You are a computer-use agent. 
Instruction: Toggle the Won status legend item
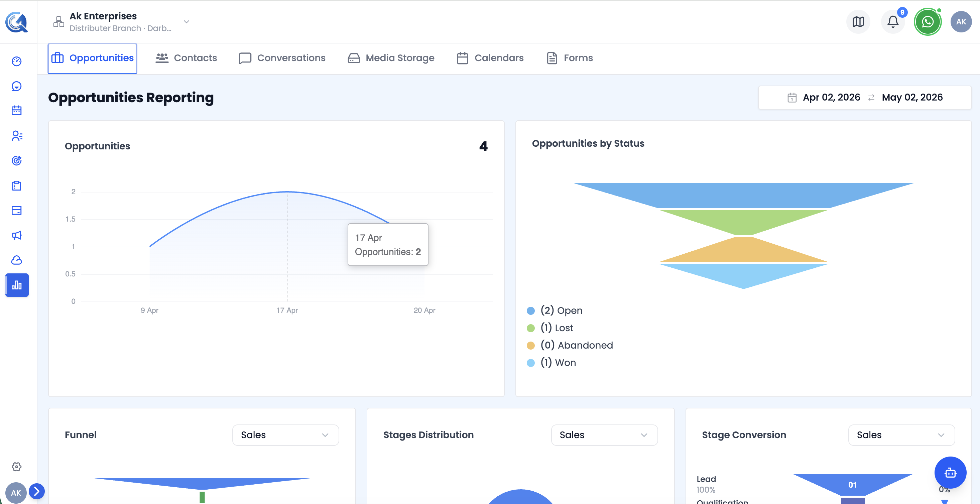point(551,363)
